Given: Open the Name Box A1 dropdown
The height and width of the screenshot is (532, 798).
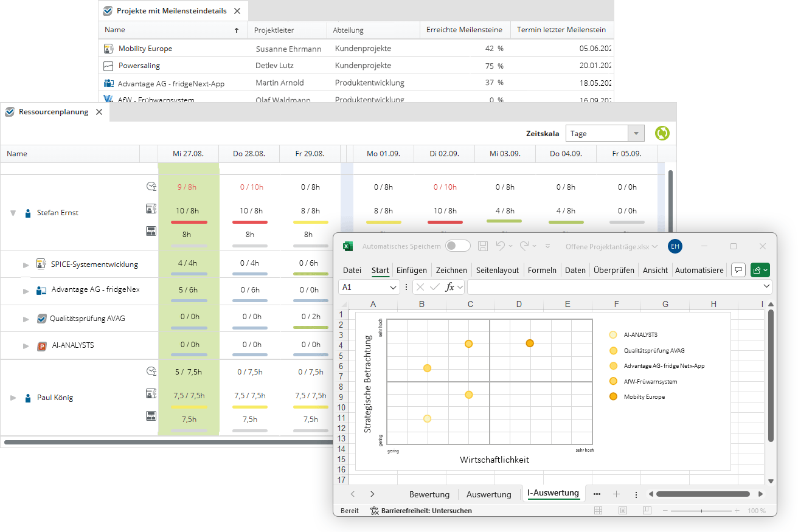Looking at the screenshot, I should [x=394, y=287].
